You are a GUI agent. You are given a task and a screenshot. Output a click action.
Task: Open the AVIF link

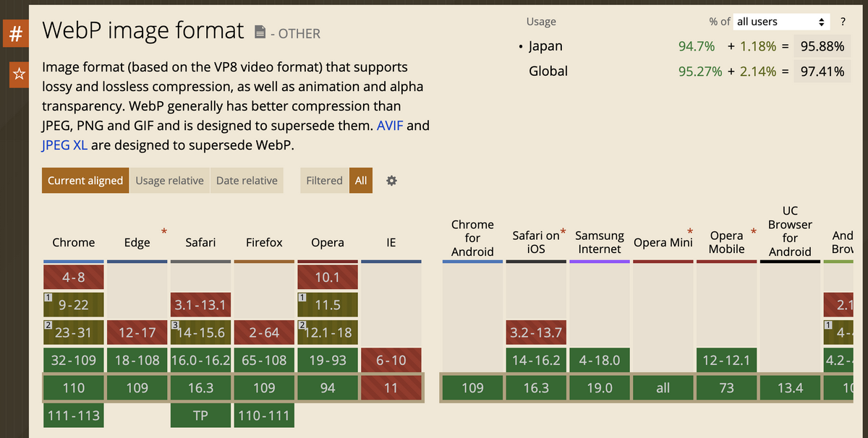click(390, 125)
